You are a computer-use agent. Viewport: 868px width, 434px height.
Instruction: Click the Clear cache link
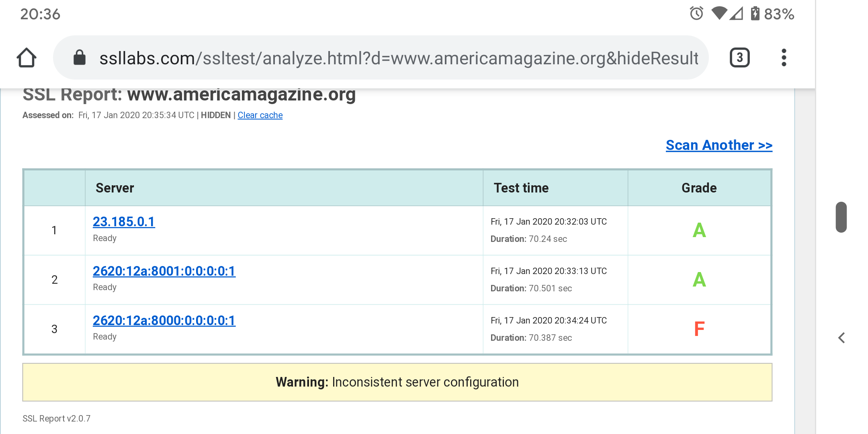click(x=260, y=115)
